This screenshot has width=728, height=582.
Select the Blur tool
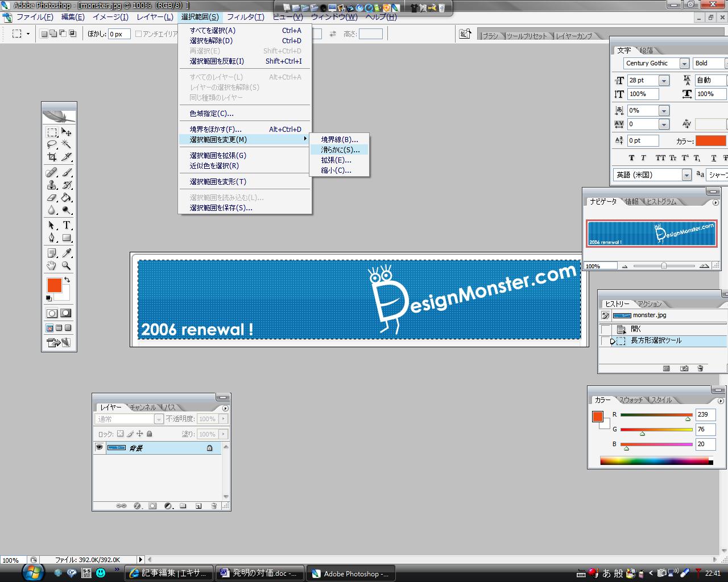tap(52, 210)
